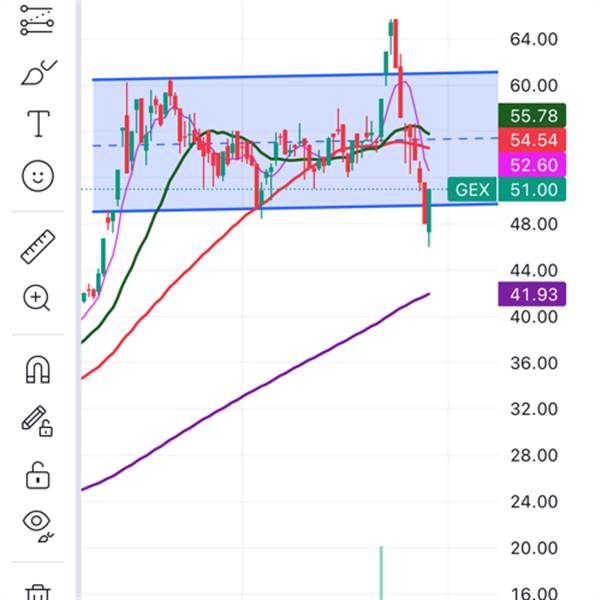This screenshot has width=600, height=600.
Task: Click the 36.00 price axis tick
Action: click(533, 363)
